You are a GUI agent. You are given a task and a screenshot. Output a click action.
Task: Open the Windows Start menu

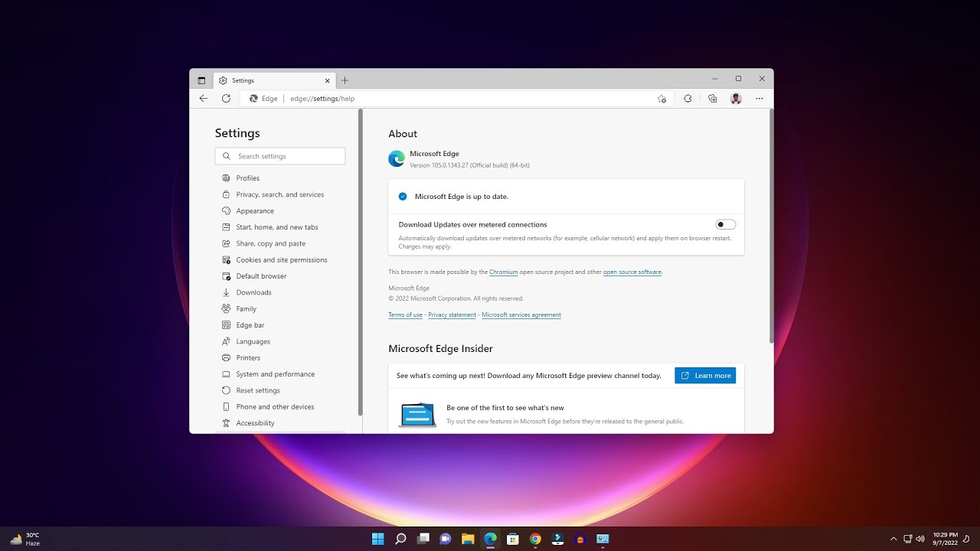coord(378,539)
